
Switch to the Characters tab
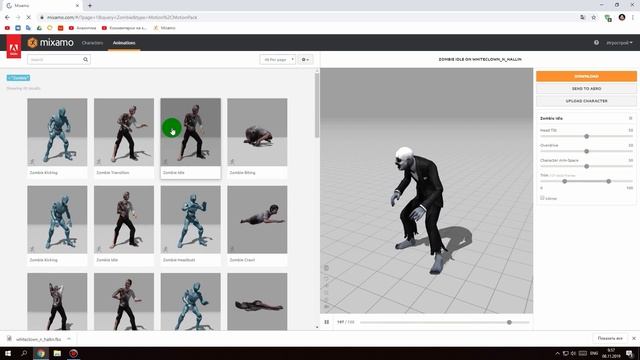(x=92, y=42)
